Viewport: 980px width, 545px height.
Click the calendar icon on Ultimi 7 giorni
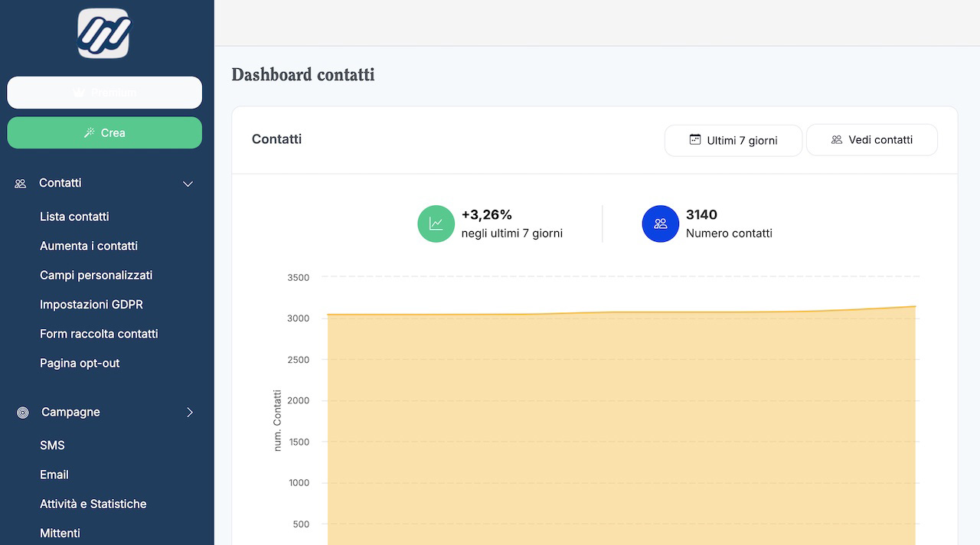point(695,140)
